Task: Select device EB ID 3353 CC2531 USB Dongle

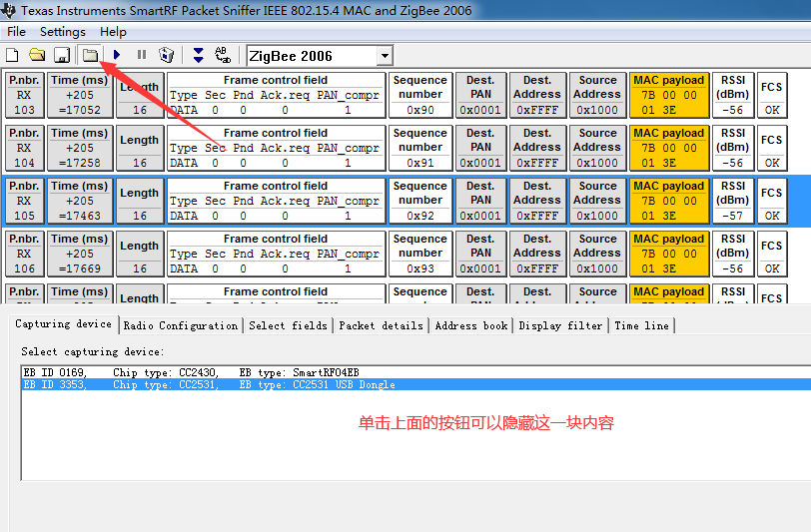Action: click(416, 384)
